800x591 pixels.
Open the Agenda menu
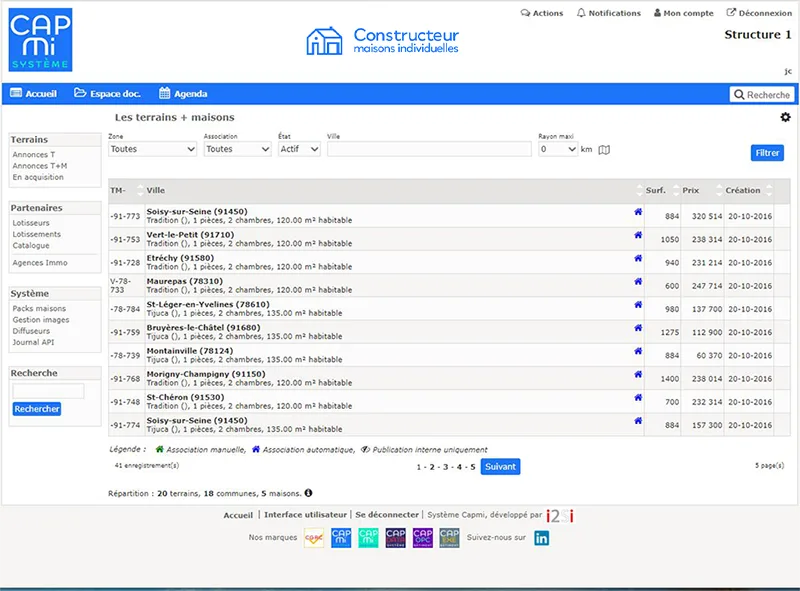tap(183, 93)
